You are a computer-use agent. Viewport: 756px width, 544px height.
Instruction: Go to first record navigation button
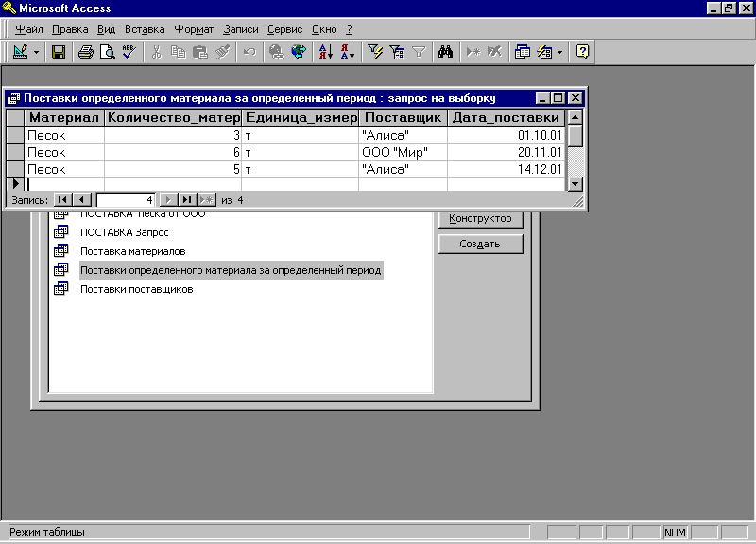[x=62, y=199]
